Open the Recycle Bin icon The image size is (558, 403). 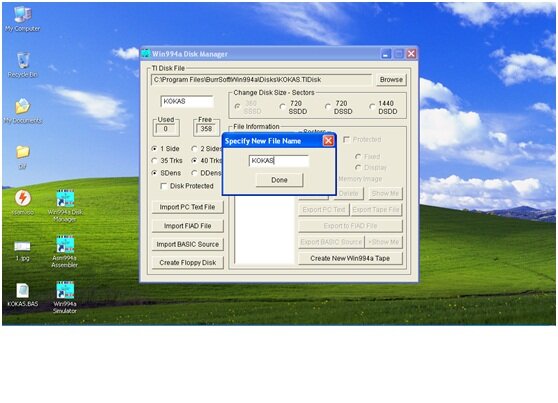(x=23, y=65)
